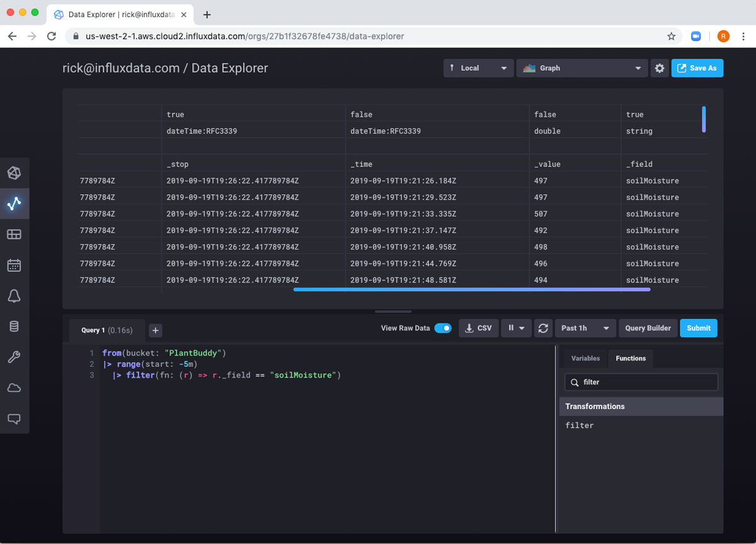Click the functions filter search field
756x544 pixels.
tap(640, 382)
